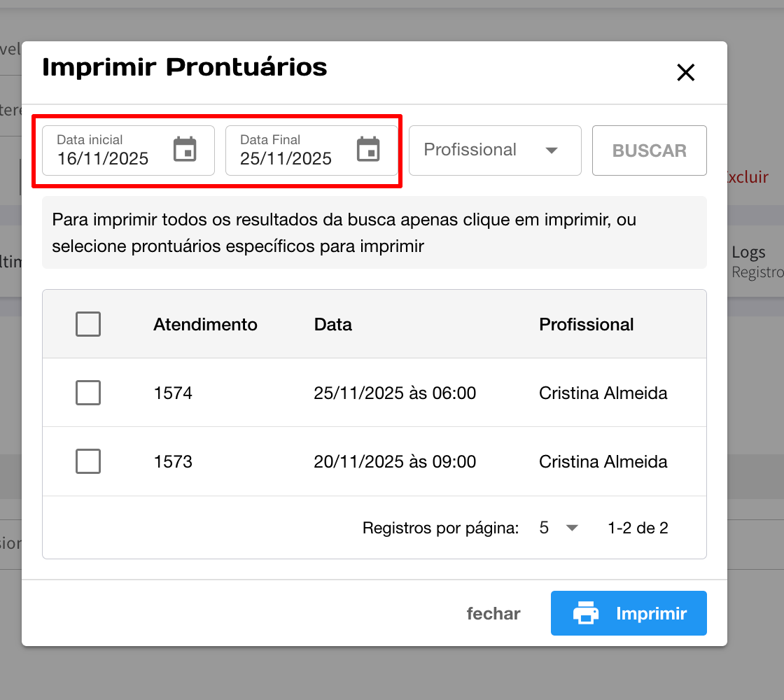Click the date 25/11/2025 às 06:00
This screenshot has height=700, width=784.
(x=395, y=393)
